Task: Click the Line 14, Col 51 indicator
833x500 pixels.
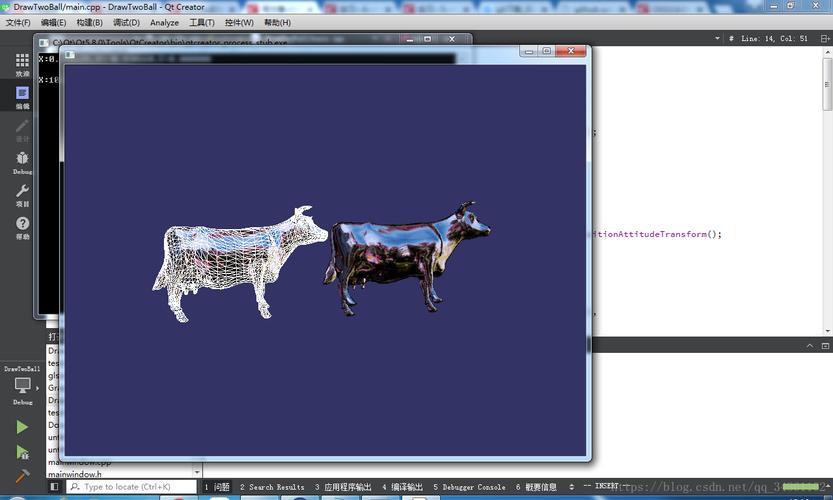Action: [774, 38]
